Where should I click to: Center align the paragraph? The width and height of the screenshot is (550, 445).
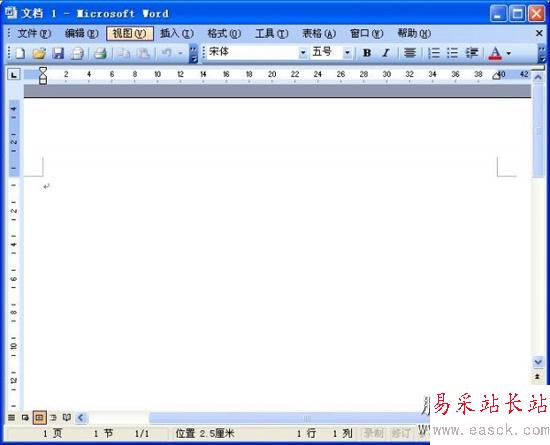point(410,53)
